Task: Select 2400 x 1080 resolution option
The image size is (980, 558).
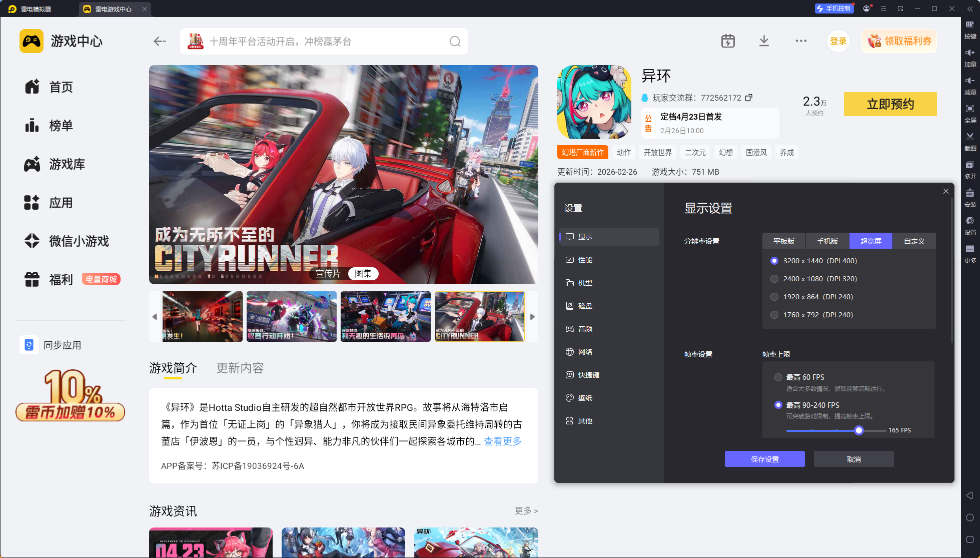Action: (x=774, y=279)
